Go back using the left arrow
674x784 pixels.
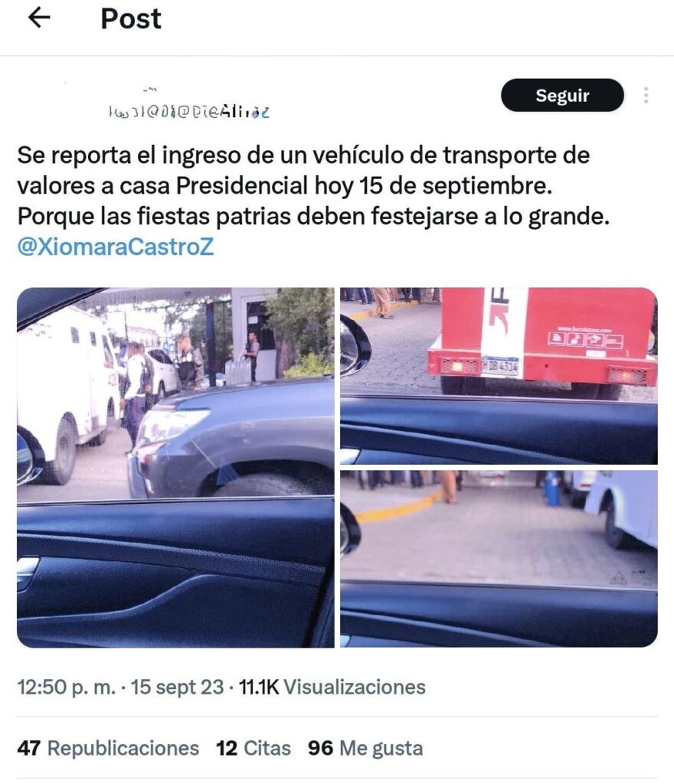click(x=39, y=18)
